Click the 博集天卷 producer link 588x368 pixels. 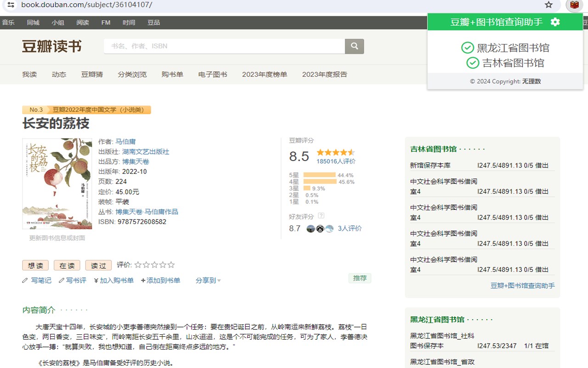[x=136, y=162]
